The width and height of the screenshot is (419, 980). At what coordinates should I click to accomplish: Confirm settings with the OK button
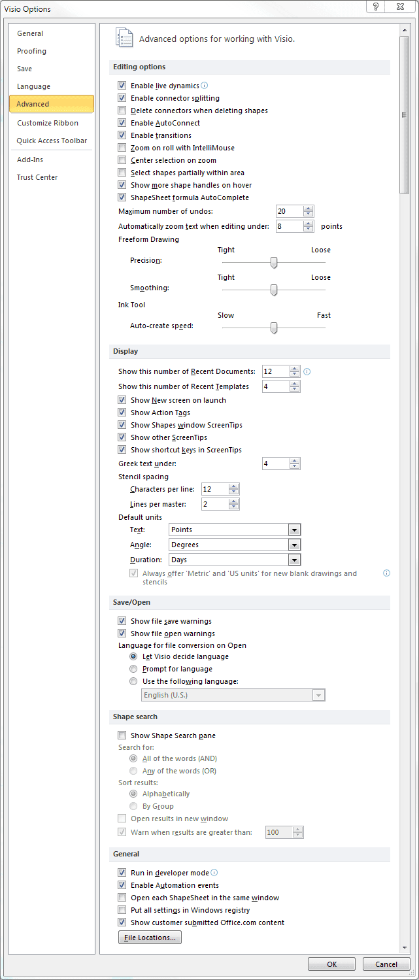click(332, 964)
